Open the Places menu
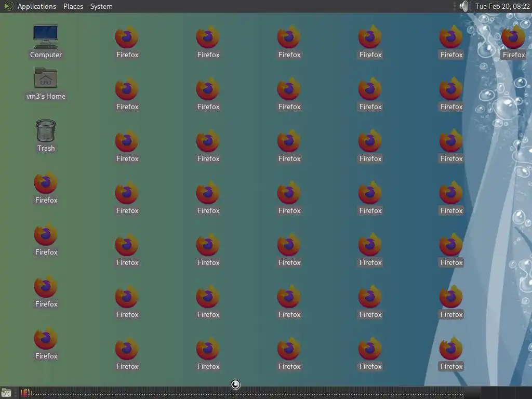Screen dimensions: 532x399 point(73,6)
